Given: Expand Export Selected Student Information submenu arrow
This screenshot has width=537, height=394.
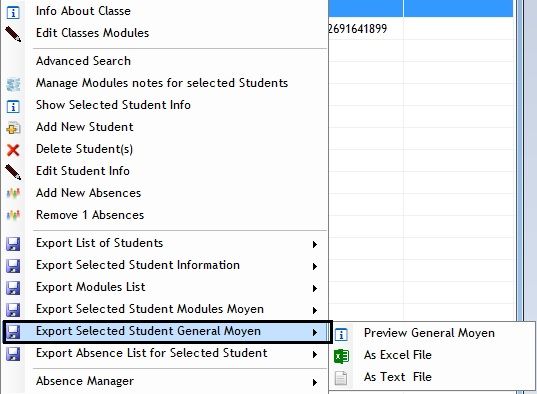Looking at the screenshot, I should (x=314, y=266).
